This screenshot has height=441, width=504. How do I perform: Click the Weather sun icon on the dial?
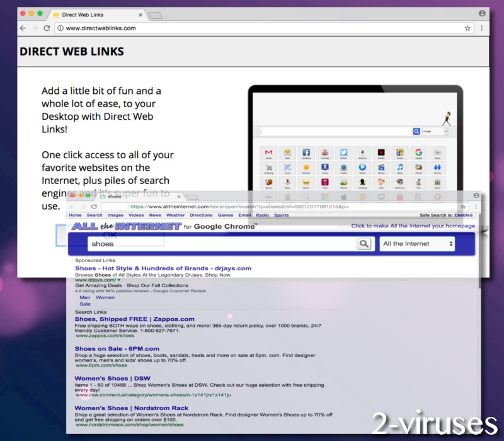[x=306, y=168]
